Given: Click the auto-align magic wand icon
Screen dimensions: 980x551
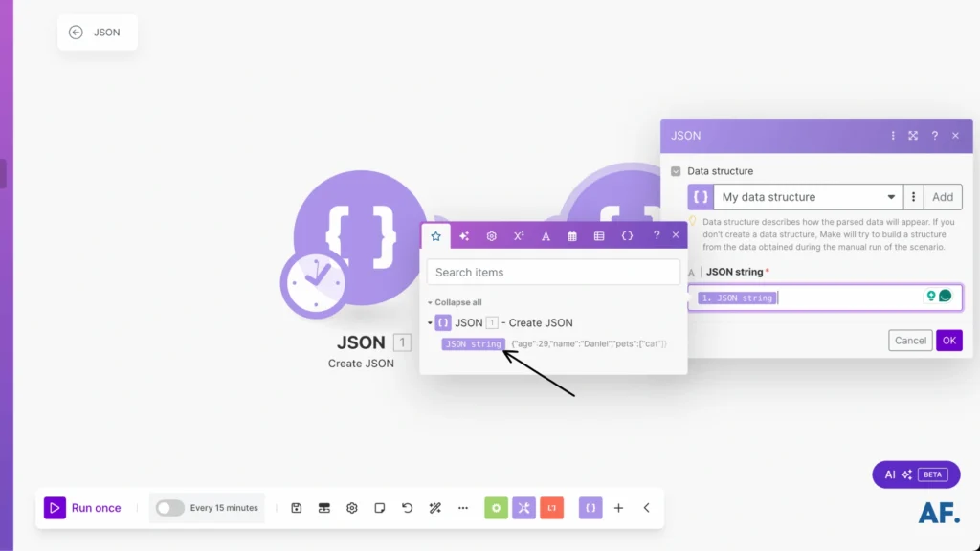Looking at the screenshot, I should coord(435,508).
